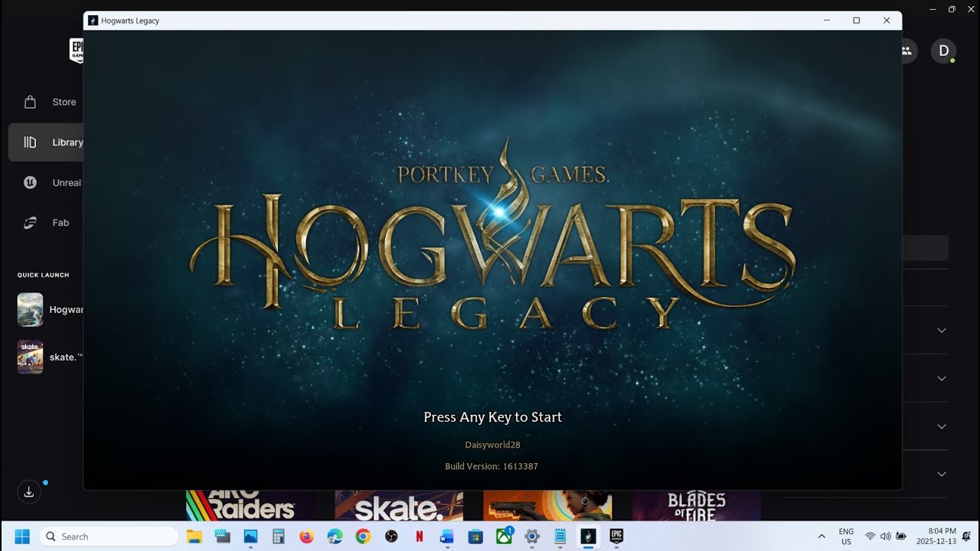Click the Hogwarts Legacy Quick Launch label

pos(67,310)
